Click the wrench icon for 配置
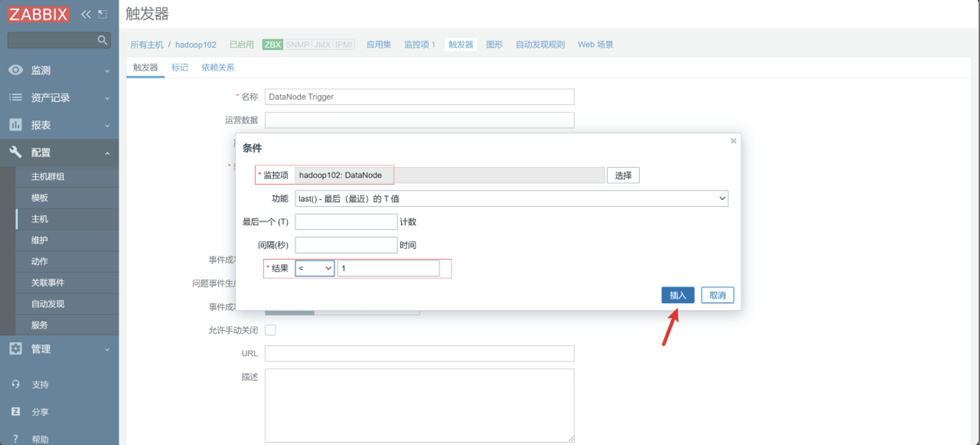980x445 pixels. click(x=15, y=152)
